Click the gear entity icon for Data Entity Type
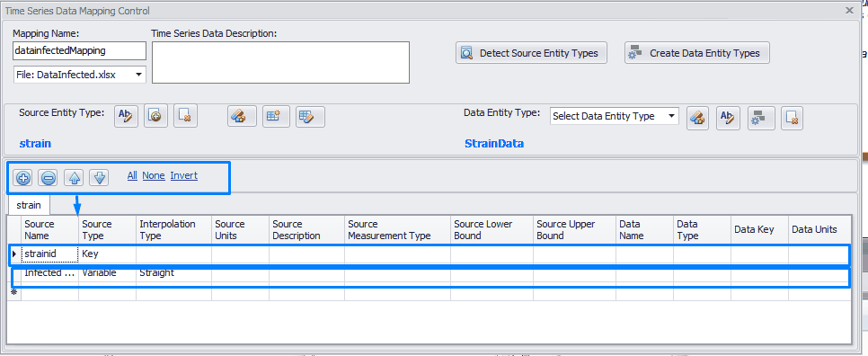The width and height of the screenshot is (868, 356). 760,118
